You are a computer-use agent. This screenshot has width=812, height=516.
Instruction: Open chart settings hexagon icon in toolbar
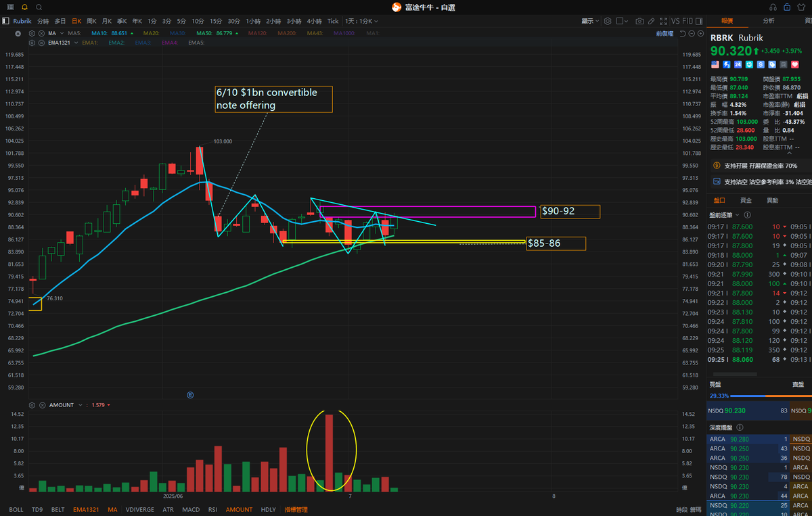(608, 21)
